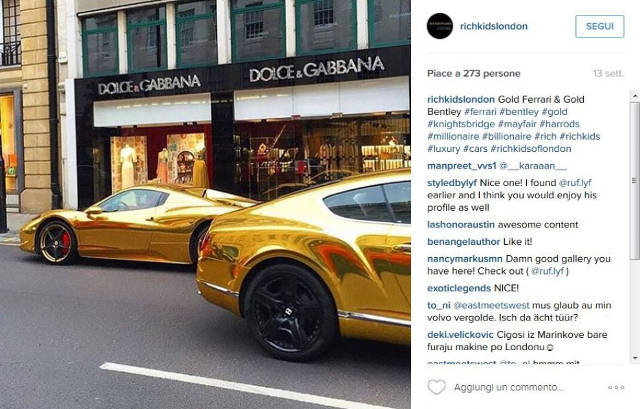This screenshot has height=409, width=640.
Task: Follow the account with SEGUI button
Action: (x=600, y=26)
